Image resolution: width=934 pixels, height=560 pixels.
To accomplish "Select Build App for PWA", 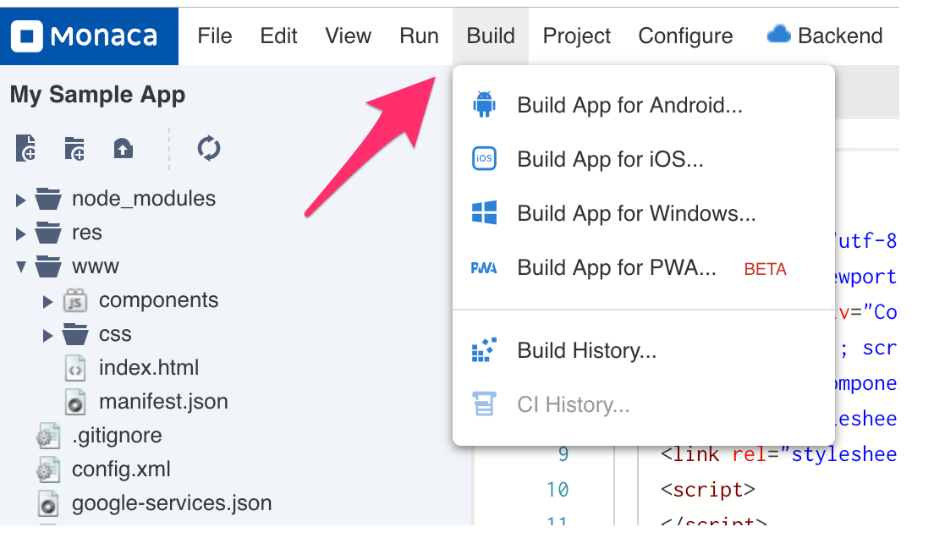I will click(x=643, y=267).
